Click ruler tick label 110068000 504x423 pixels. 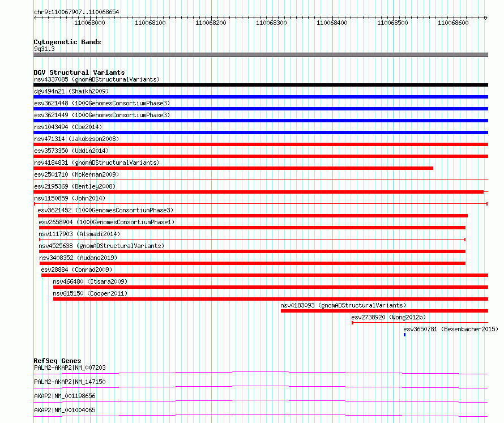(x=89, y=23)
